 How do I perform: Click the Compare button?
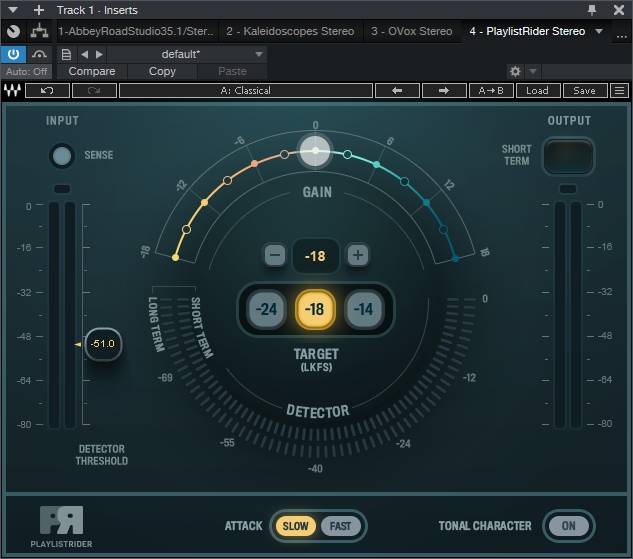click(x=92, y=71)
